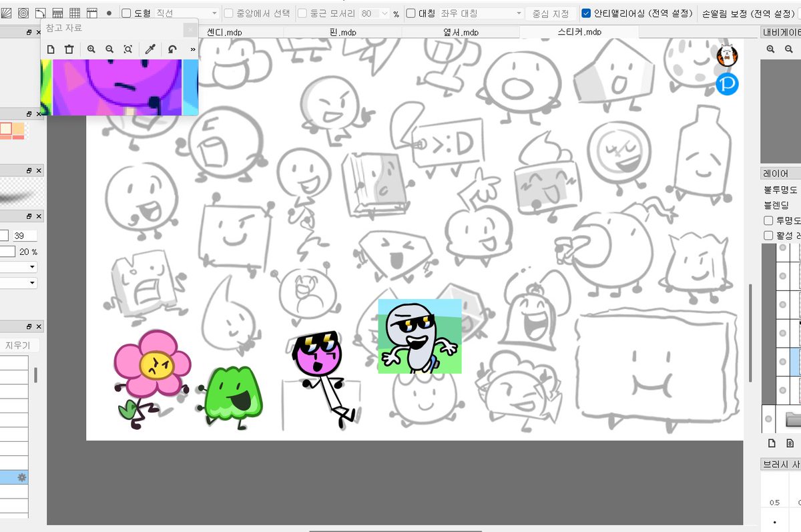Click the alpaca avatar icon on canvas
This screenshot has height=532, width=801.
727,55
